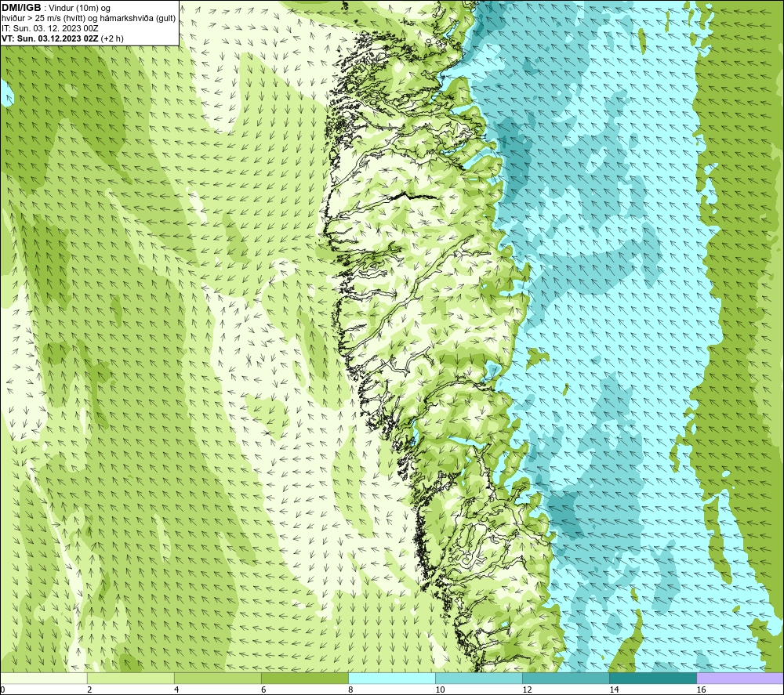The height and width of the screenshot is (695, 784).
Task: Click the scale label '16'
Action: click(701, 690)
